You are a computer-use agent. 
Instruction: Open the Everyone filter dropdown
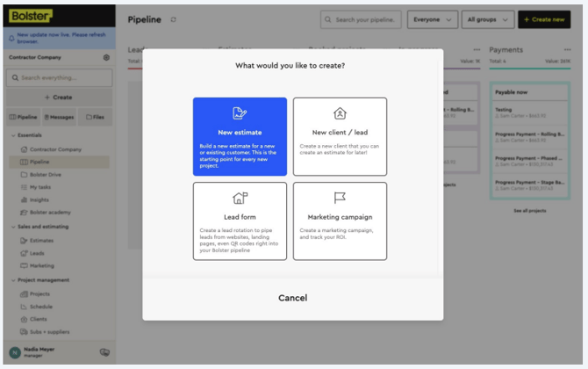coord(434,19)
